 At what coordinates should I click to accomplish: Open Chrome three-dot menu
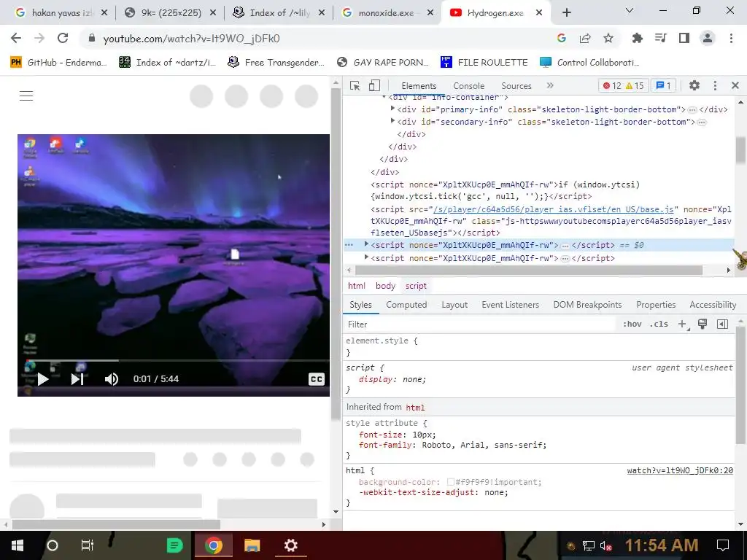pyautogui.click(x=731, y=38)
